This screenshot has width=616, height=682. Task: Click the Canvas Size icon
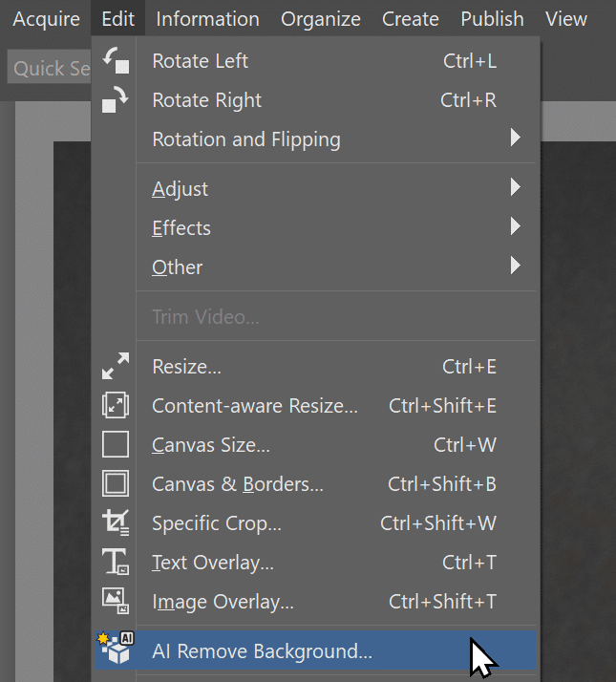[116, 445]
